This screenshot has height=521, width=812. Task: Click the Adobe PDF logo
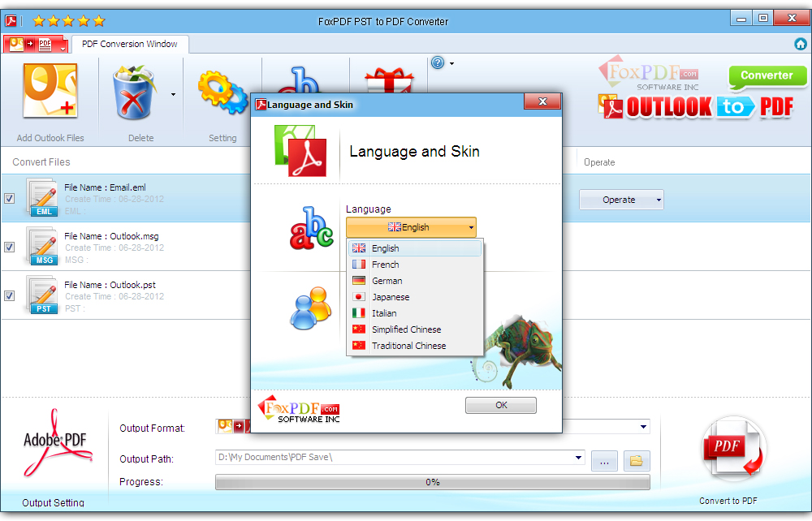[x=56, y=443]
